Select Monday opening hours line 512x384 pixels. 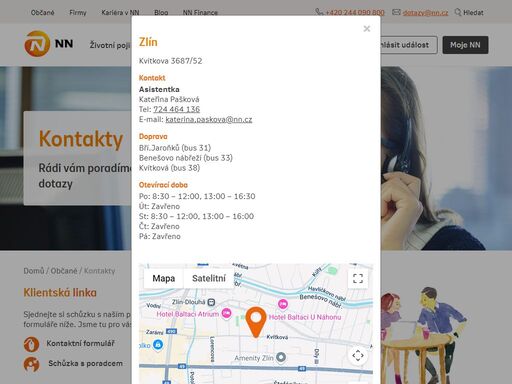coord(197,196)
